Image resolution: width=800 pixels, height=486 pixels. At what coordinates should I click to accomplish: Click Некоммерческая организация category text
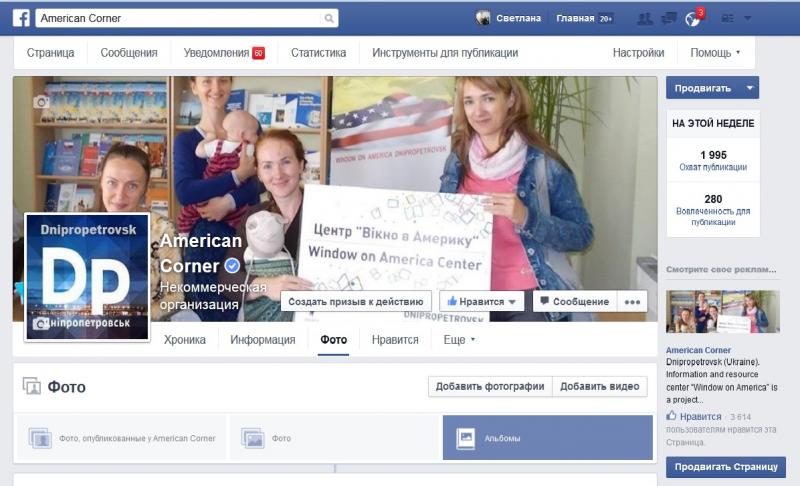pos(213,296)
